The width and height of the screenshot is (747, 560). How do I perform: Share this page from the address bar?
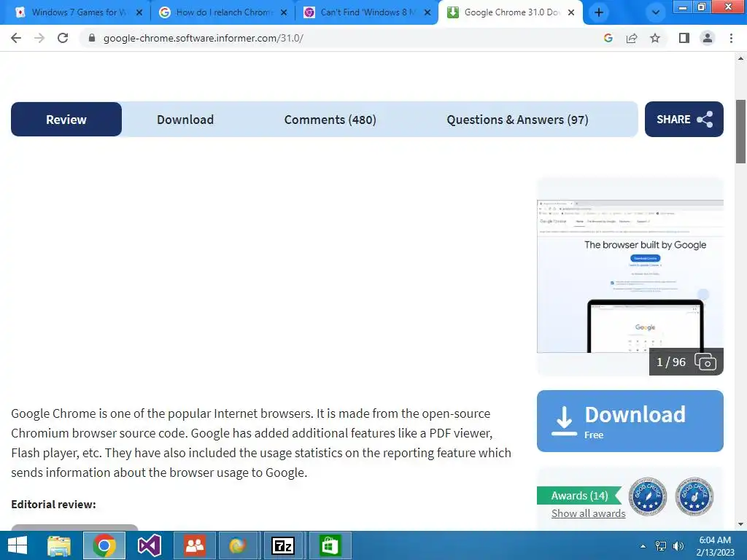(632, 38)
